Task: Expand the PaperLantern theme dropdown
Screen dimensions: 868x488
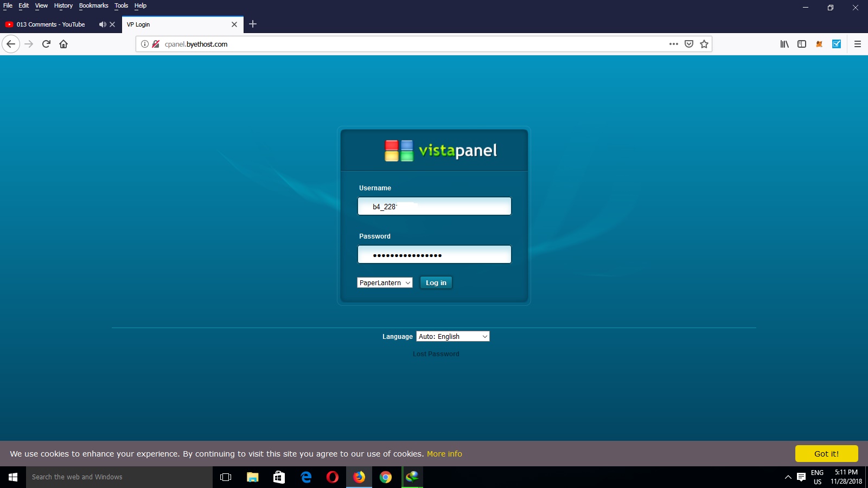Action: point(385,282)
